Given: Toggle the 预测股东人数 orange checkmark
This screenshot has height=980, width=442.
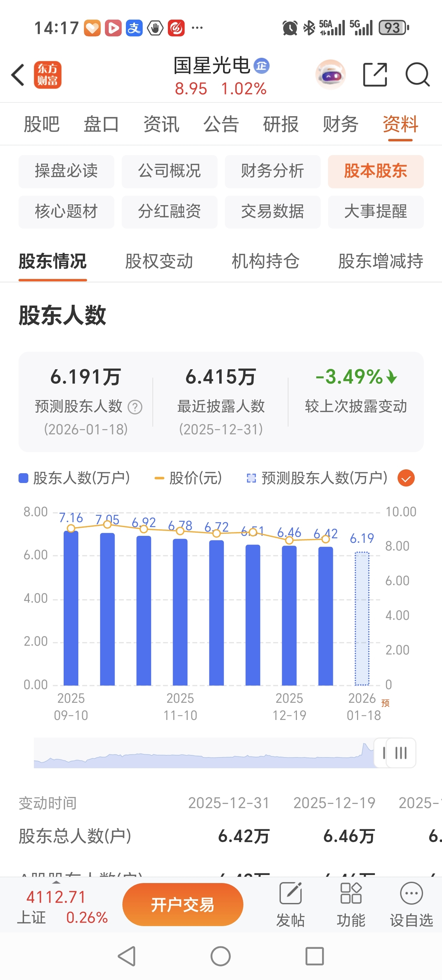Looking at the screenshot, I should (406, 478).
